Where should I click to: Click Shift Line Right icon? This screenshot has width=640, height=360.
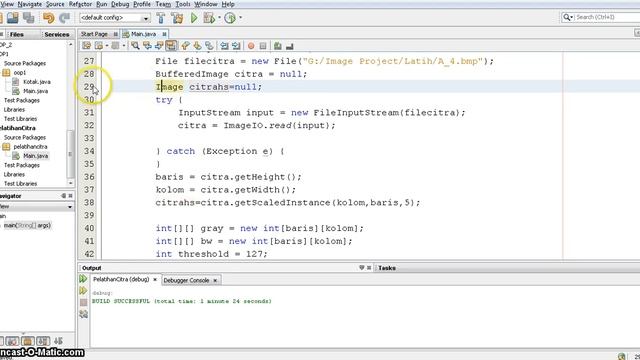tap(236, 46)
